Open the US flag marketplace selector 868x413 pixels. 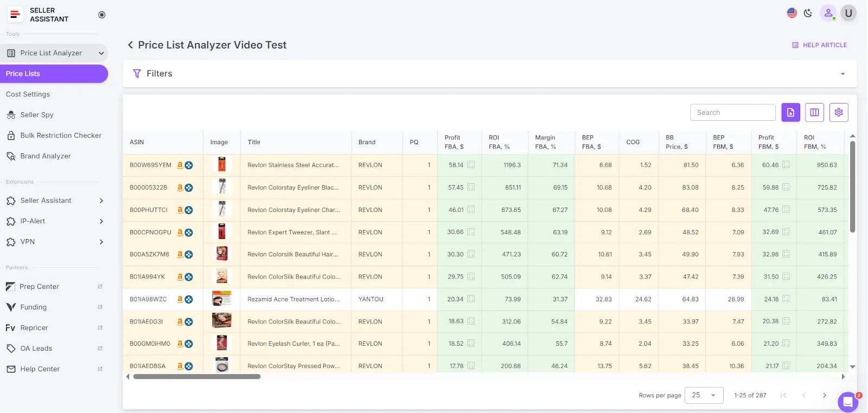(792, 13)
